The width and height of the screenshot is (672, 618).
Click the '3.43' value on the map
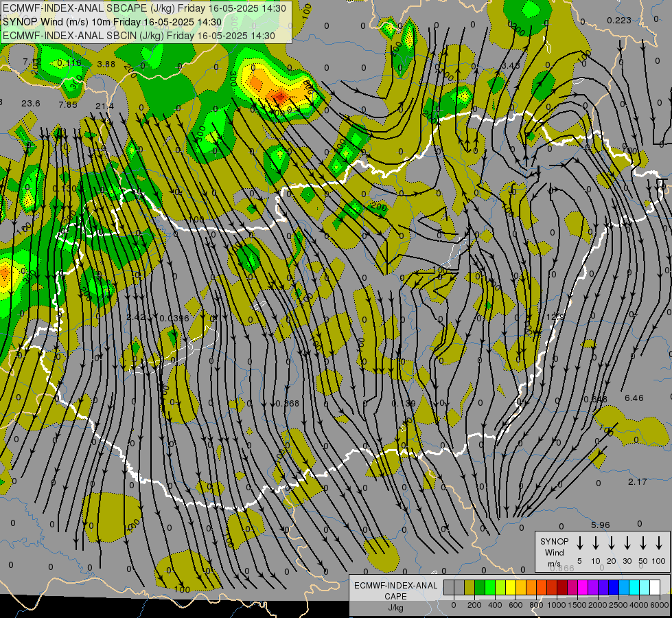pos(511,66)
